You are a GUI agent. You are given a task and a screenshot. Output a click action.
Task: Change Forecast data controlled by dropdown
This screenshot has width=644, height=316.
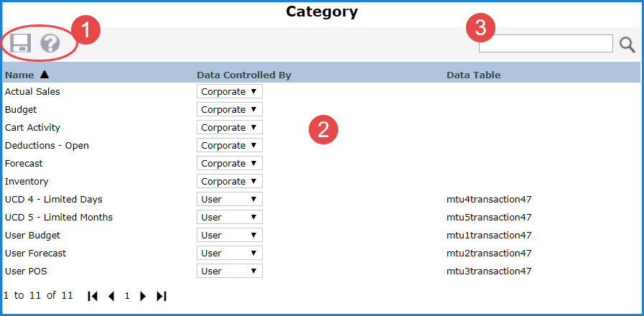(x=229, y=164)
